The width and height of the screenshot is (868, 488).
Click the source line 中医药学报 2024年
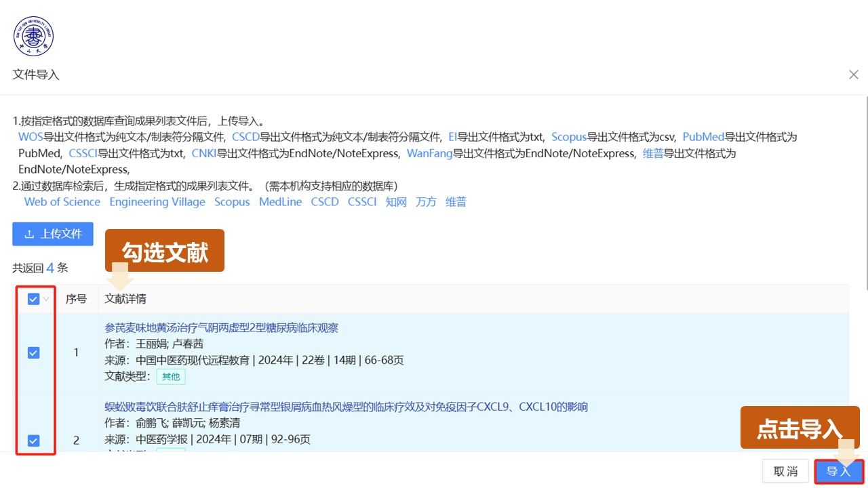point(208,439)
